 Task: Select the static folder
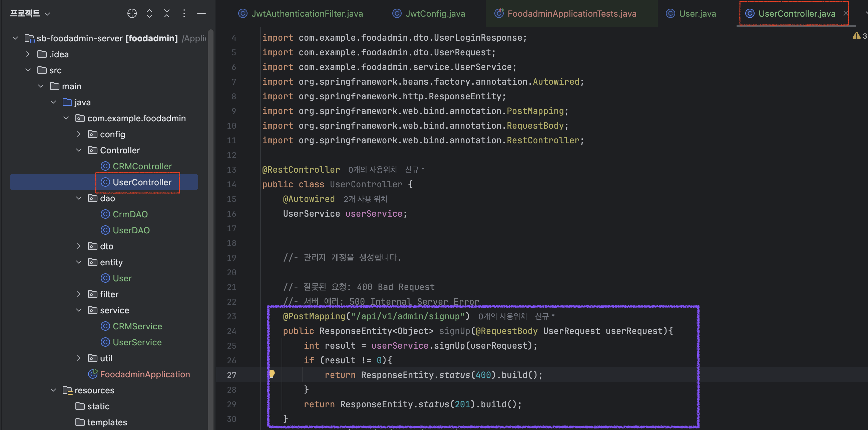(98, 406)
